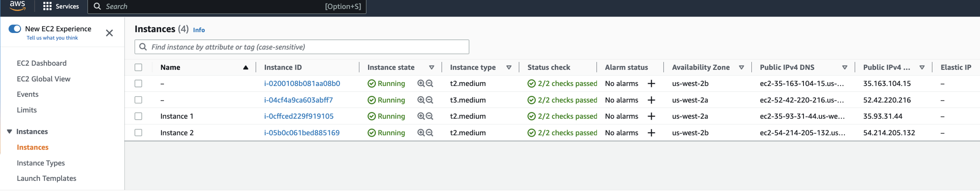Image resolution: width=980 pixels, height=191 pixels.
Task: Click zoom-in icon on t3.medium instance row
Action: tap(421, 100)
